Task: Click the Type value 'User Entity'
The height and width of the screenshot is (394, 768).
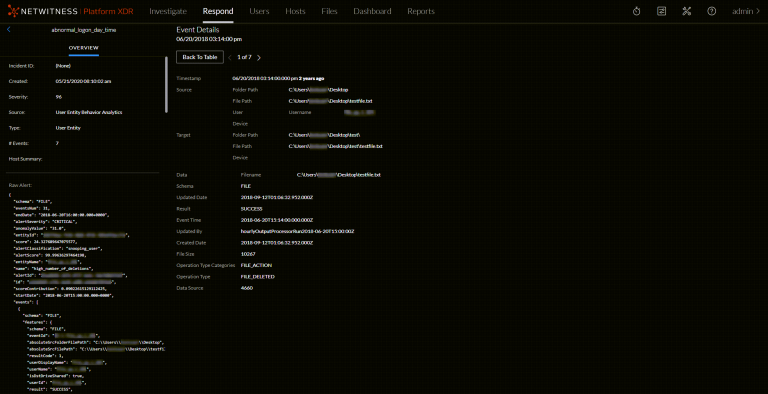Action: click(x=68, y=128)
